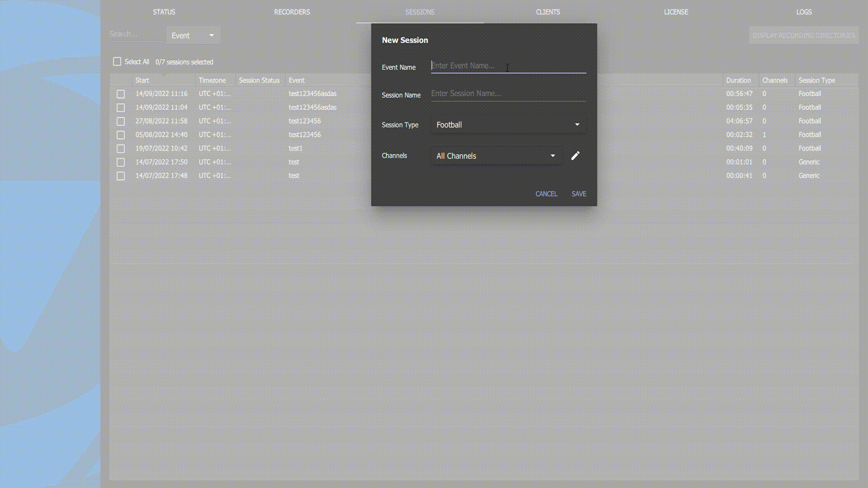Check the 14/09/2022 11:04 session row
Screen dimensions: 868x488
tap(121, 108)
